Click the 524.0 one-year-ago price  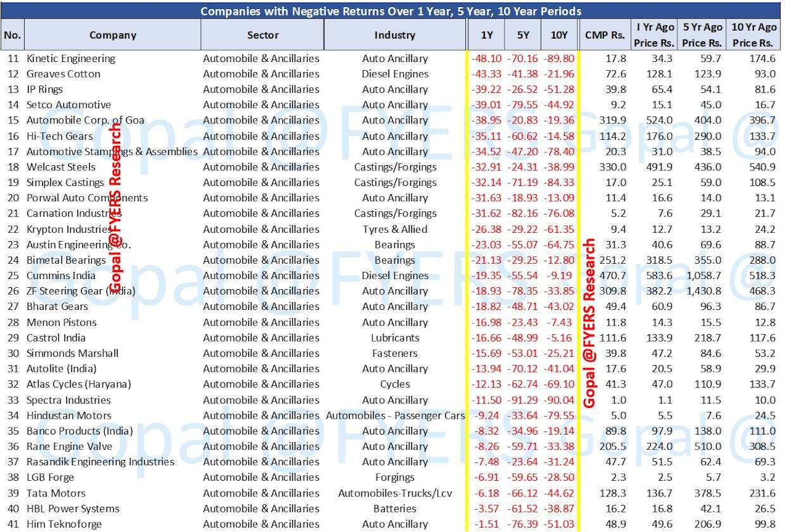(659, 120)
